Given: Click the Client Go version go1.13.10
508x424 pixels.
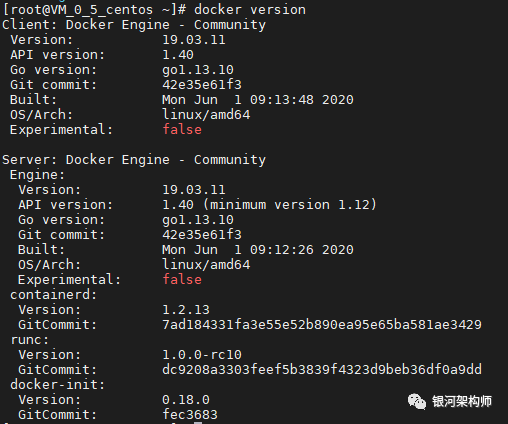Looking at the screenshot, I should tap(198, 70).
